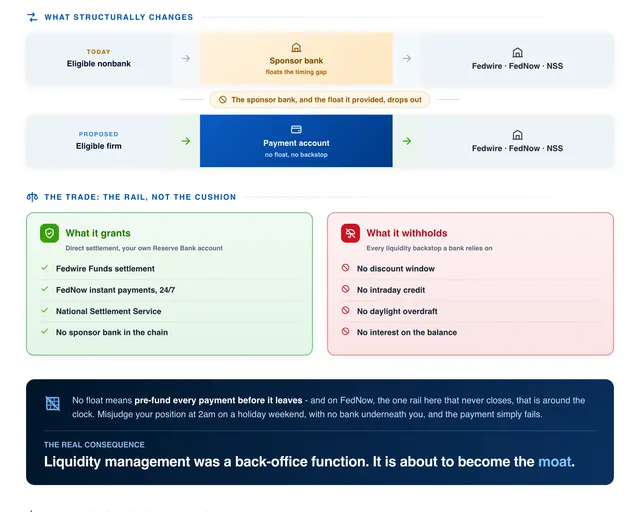Click the green shield icon beside What it grants
Screen dimensions: 640x512
coord(49,233)
